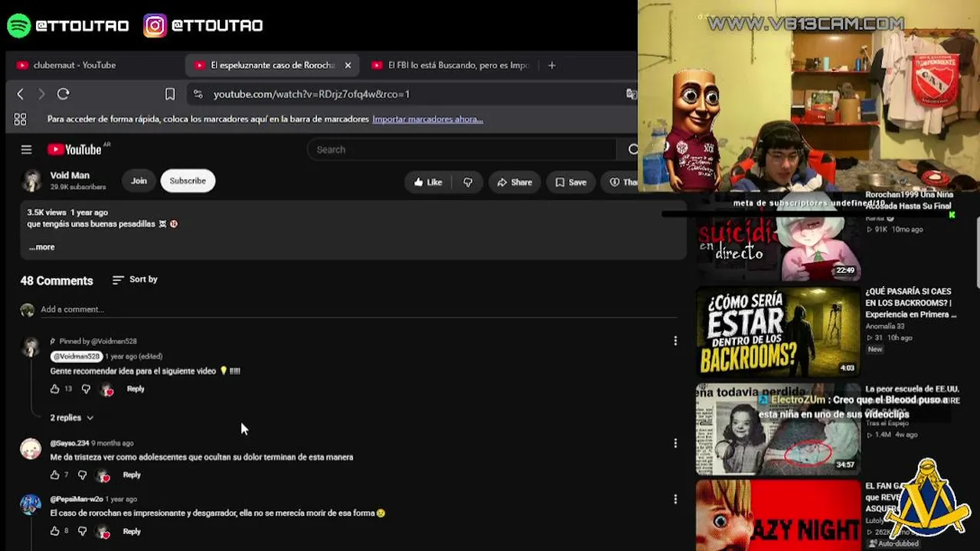Open the YouTube hamburger guide menu
This screenshot has height=551, width=980.
(x=26, y=150)
